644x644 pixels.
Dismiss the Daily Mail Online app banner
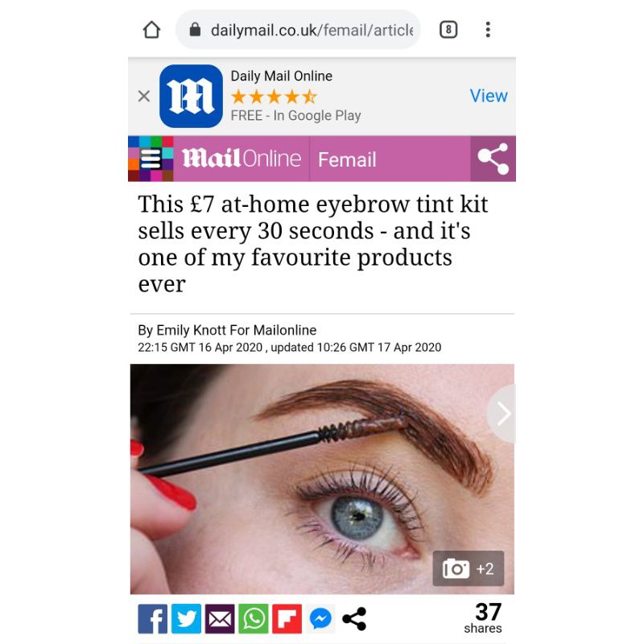(144, 96)
